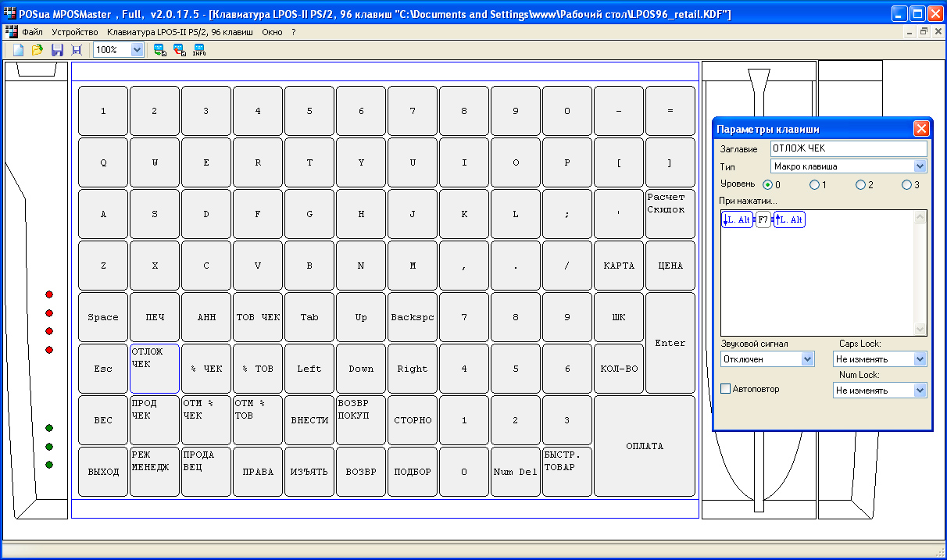Click the keyboard INFO toolbar icon
Screen dimensions: 947x560
click(199, 50)
